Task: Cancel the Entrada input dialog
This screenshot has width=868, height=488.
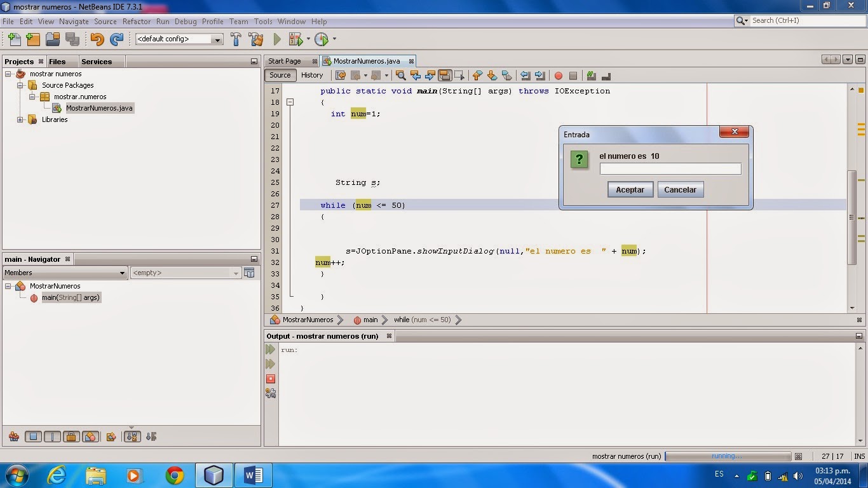Action: [681, 189]
